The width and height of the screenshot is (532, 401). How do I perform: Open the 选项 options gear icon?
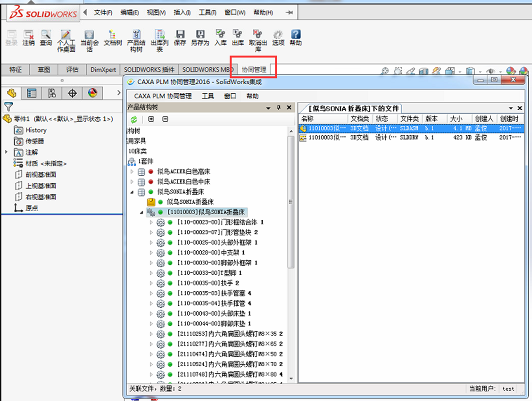[278, 38]
